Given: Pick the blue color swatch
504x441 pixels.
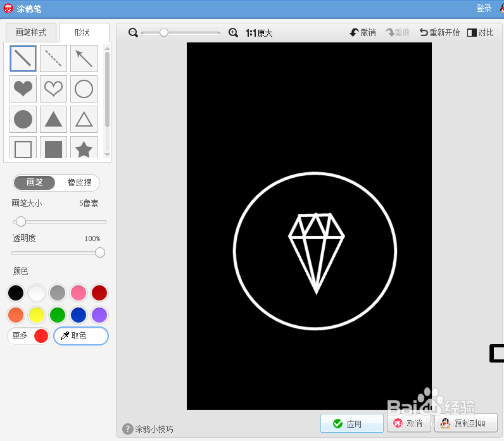Looking at the screenshot, I should pos(79,314).
